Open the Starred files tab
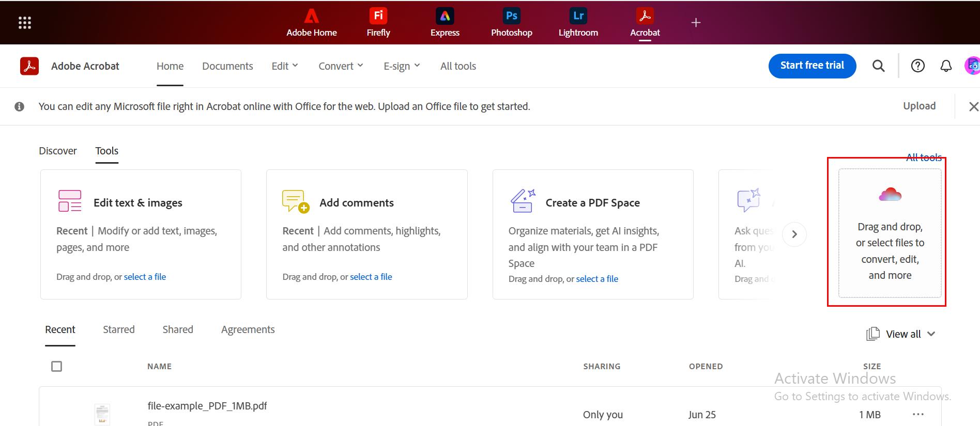Viewport: 980px width, 426px height. pos(118,329)
